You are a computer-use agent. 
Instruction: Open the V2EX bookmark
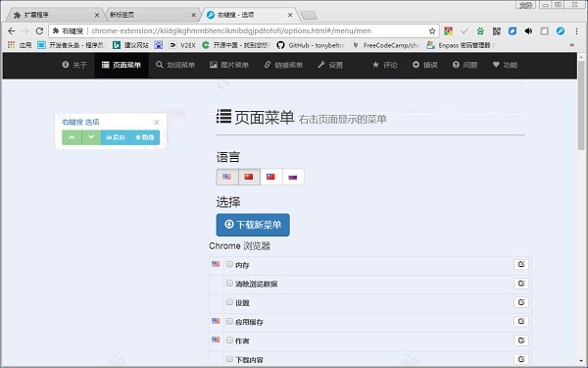[182, 45]
